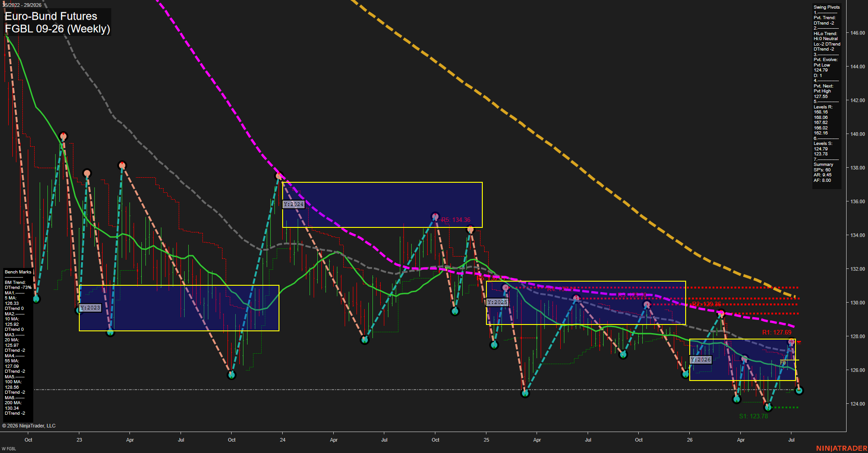This screenshot has width=868, height=453.
Task: Click the Y:2023 yearly range label
Action: [90, 308]
